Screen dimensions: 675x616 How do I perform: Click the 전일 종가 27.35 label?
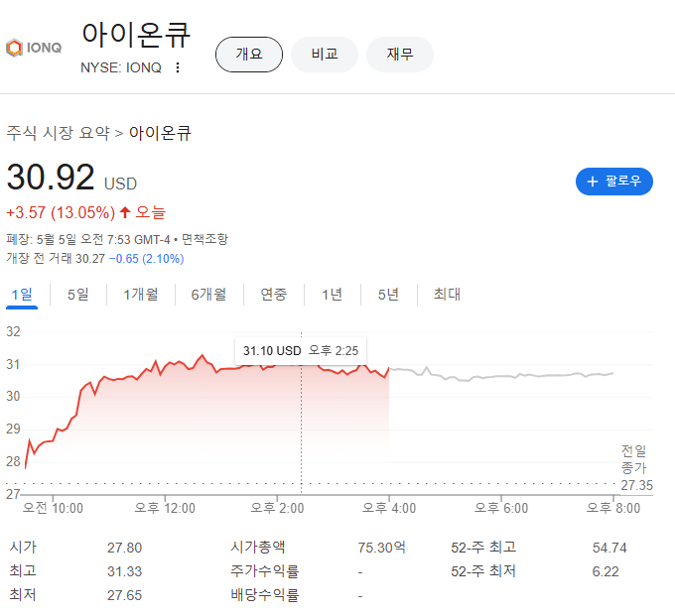tap(636, 468)
